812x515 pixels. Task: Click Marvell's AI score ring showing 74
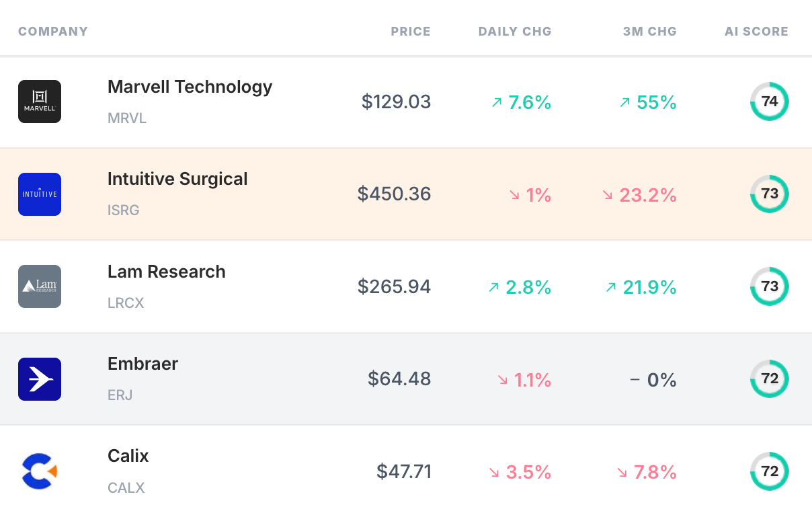pyautogui.click(x=769, y=102)
